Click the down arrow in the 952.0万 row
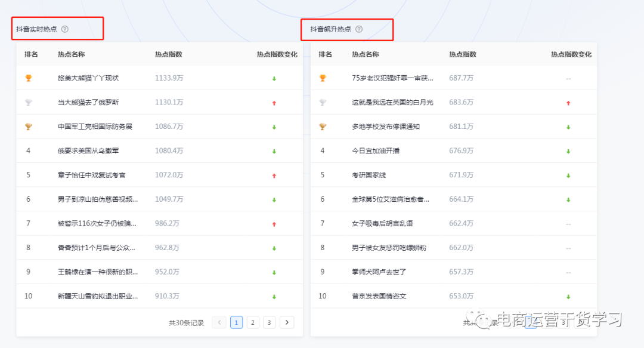The height and width of the screenshot is (348, 644). point(274,273)
